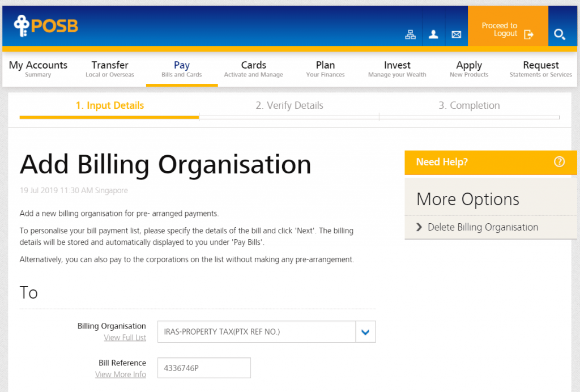This screenshot has width=580, height=392.
Task: Click Delete Billing Organisation link
Action: pos(483,227)
